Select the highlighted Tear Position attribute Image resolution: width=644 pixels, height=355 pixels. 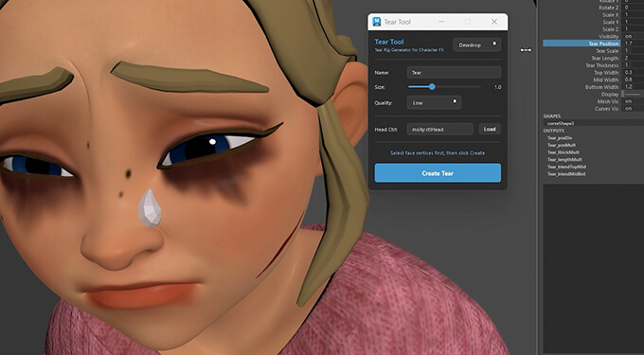coord(581,44)
